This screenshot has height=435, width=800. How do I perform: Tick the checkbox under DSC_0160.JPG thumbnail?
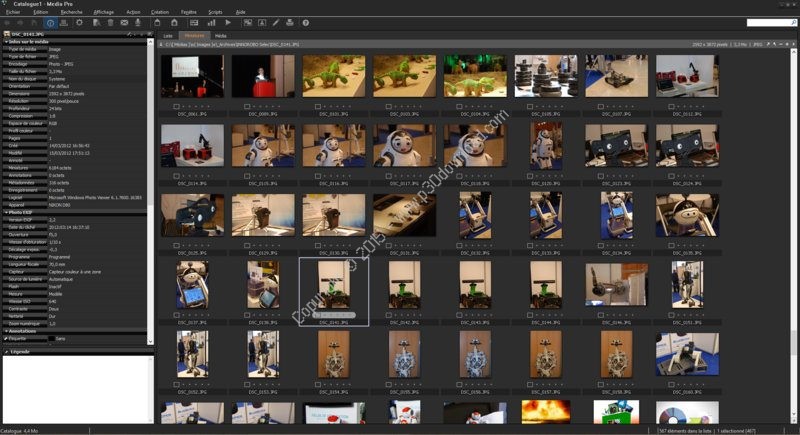pyautogui.click(x=671, y=385)
